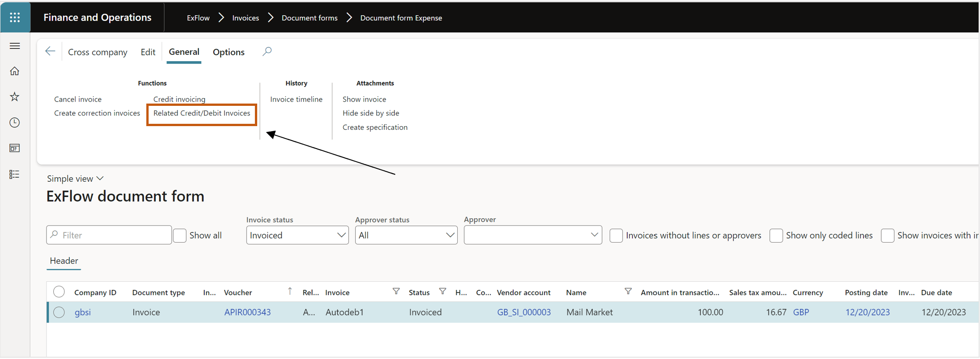Click Currency column header

click(x=808, y=292)
